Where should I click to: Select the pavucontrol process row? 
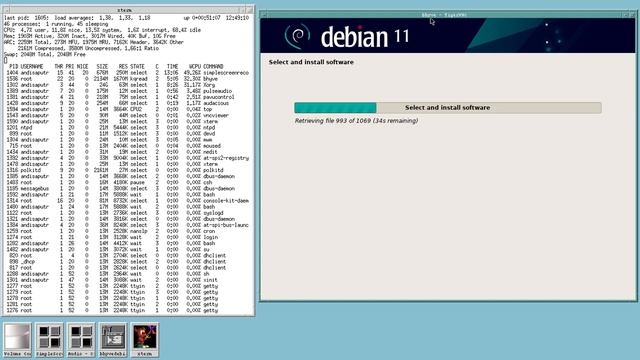tap(128, 97)
